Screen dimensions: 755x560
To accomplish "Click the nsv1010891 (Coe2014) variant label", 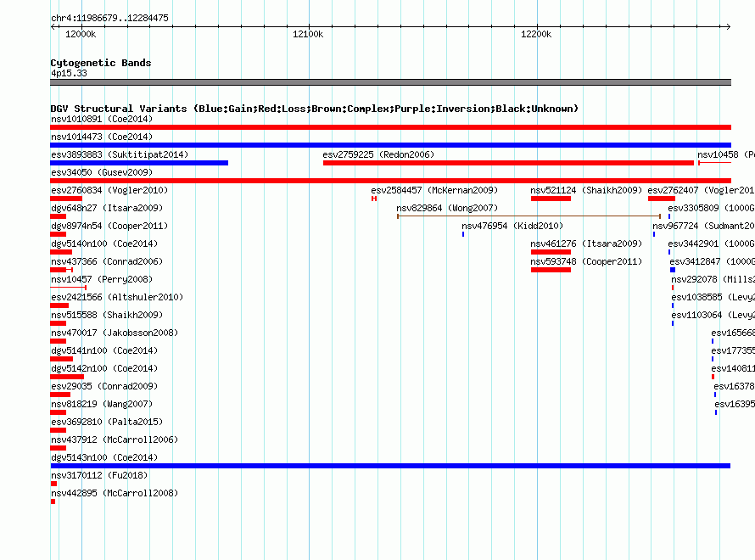I will [102, 119].
